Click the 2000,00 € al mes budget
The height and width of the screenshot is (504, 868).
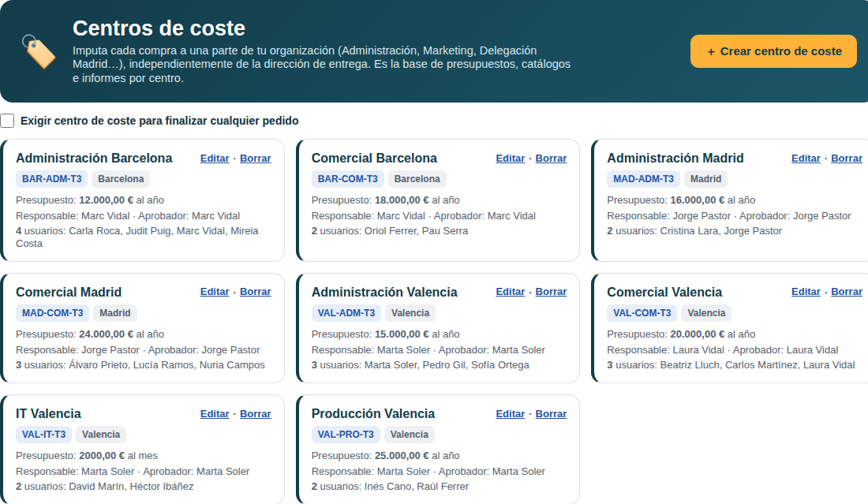[118, 456]
